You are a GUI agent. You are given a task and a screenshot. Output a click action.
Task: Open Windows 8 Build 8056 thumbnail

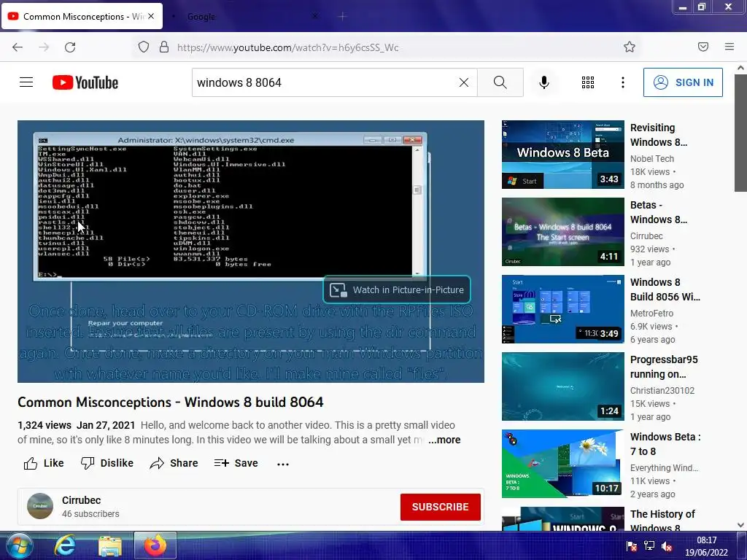[x=562, y=309]
